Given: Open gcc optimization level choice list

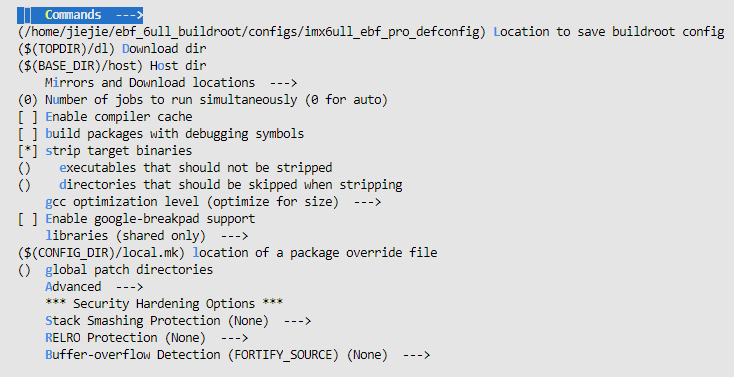Looking at the screenshot, I should (213, 202).
